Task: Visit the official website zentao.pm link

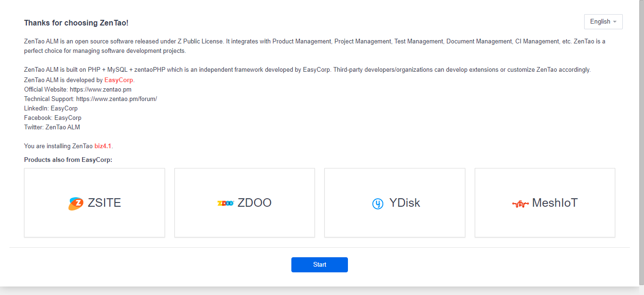Action: pos(100,90)
